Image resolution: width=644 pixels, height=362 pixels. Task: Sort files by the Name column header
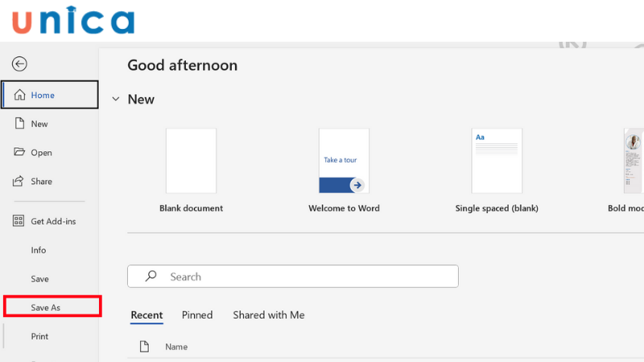point(176,347)
